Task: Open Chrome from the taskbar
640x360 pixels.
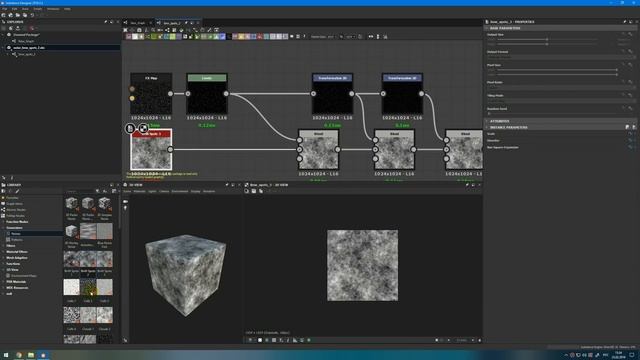Action: point(19,355)
